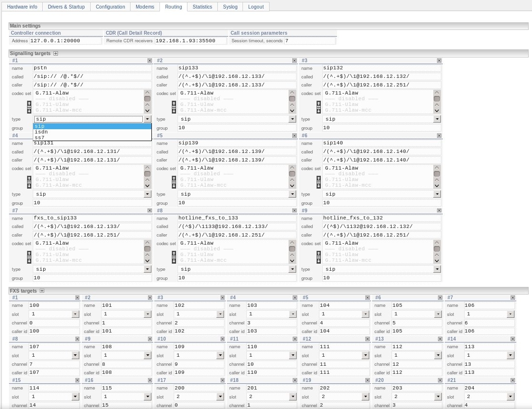The height and width of the screenshot is (409, 532).
Task: Remove FXS target #13 named 112
Action: click(440, 339)
